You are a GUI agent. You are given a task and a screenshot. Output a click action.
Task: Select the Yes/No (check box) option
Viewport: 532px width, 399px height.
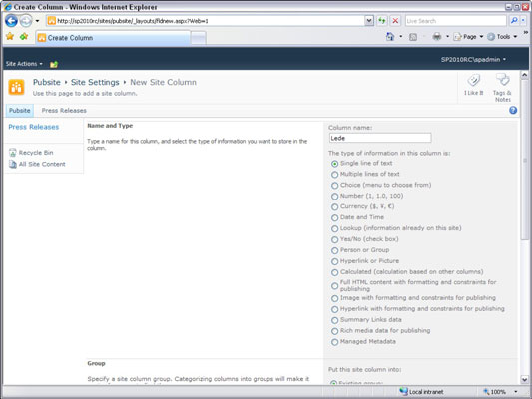pyautogui.click(x=335, y=239)
